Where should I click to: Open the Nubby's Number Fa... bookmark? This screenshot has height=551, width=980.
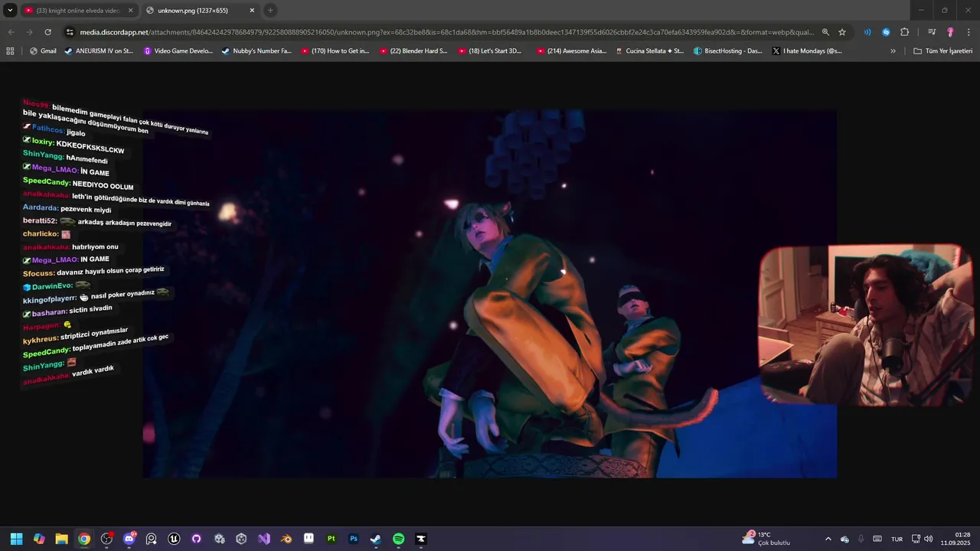point(256,51)
